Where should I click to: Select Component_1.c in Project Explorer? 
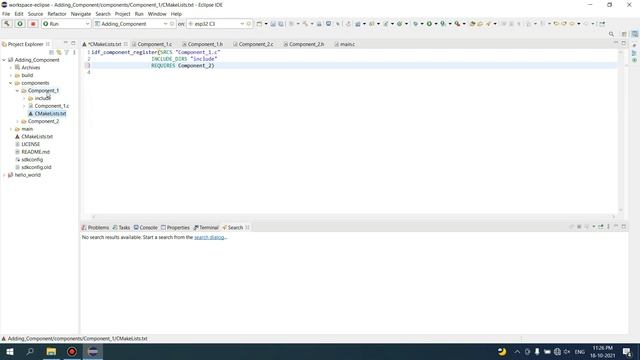(51, 106)
